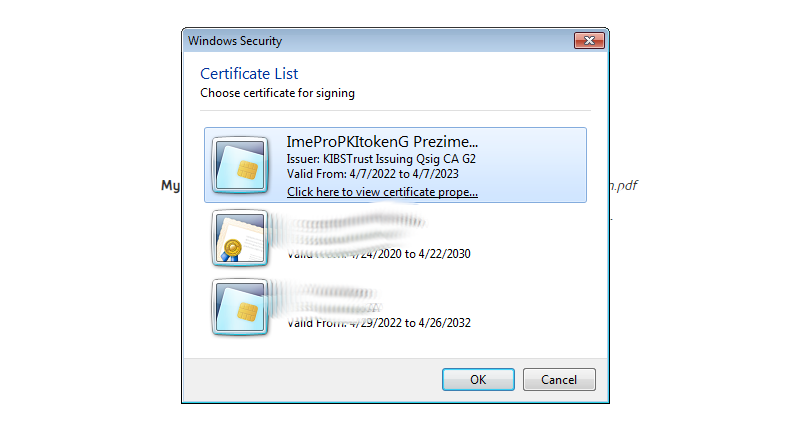Close the Windows Security dialog

(588, 41)
